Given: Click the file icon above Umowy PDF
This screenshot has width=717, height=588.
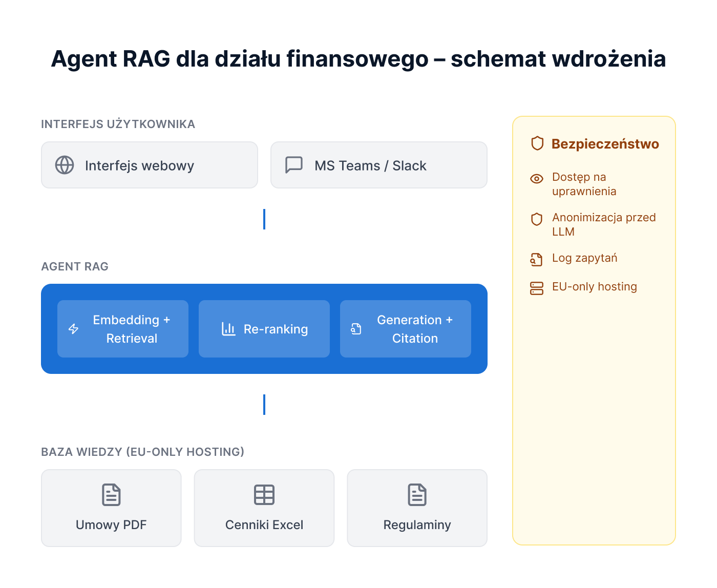Looking at the screenshot, I should [111, 495].
